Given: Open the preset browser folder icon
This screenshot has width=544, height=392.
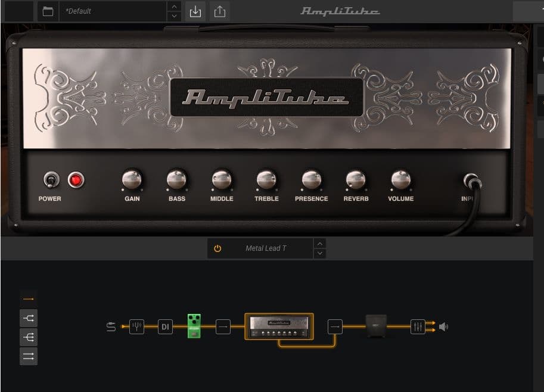Looking at the screenshot, I should point(48,11).
